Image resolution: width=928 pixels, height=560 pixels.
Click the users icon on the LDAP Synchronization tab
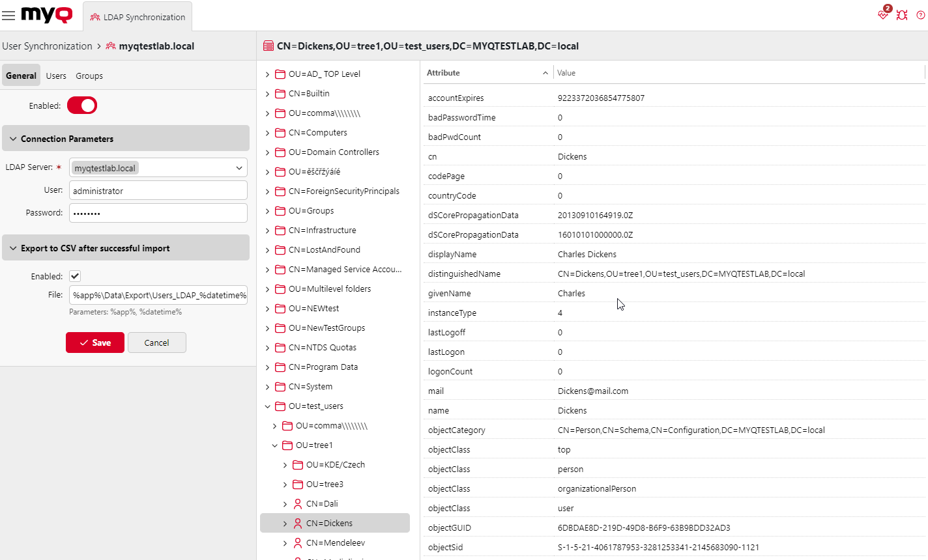coord(96,17)
